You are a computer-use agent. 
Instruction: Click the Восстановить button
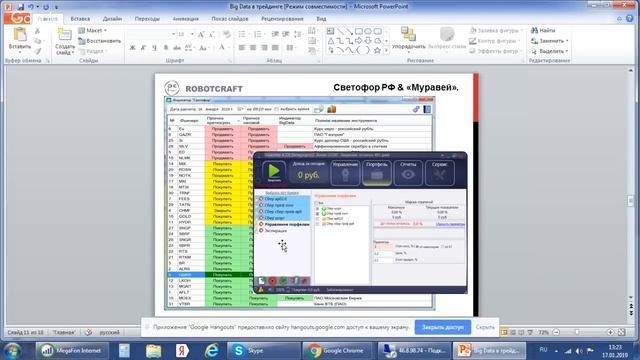[100, 41]
